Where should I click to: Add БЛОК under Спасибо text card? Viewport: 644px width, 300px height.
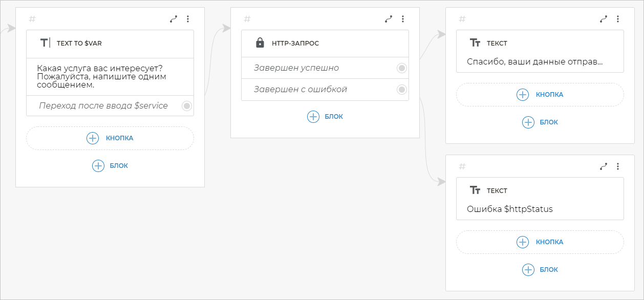(x=540, y=122)
